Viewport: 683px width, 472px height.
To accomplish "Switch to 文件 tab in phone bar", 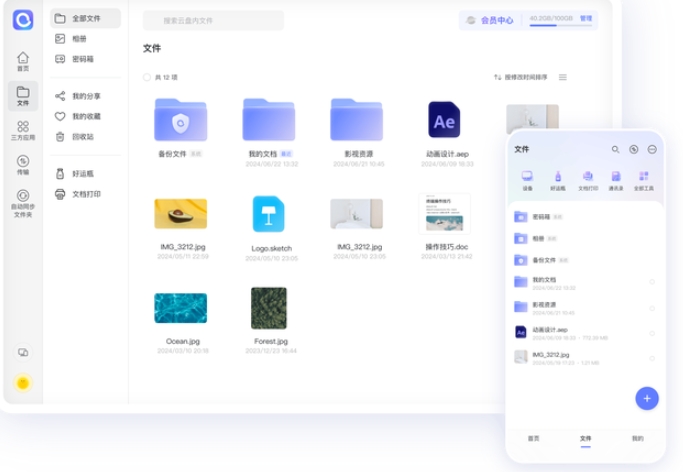I will (585, 439).
